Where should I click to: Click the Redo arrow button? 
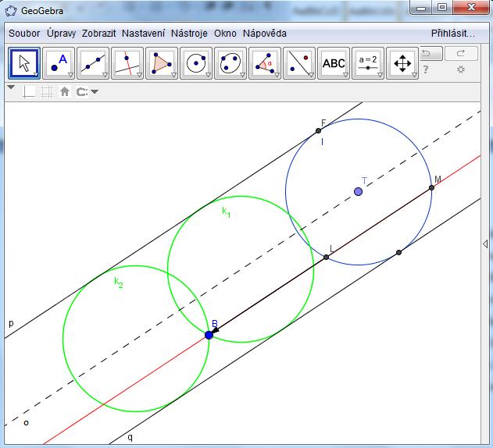(x=461, y=53)
